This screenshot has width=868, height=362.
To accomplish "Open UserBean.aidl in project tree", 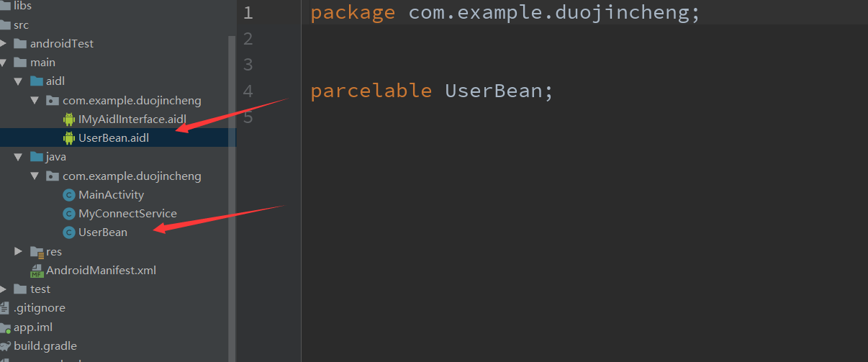I will 113,138.
